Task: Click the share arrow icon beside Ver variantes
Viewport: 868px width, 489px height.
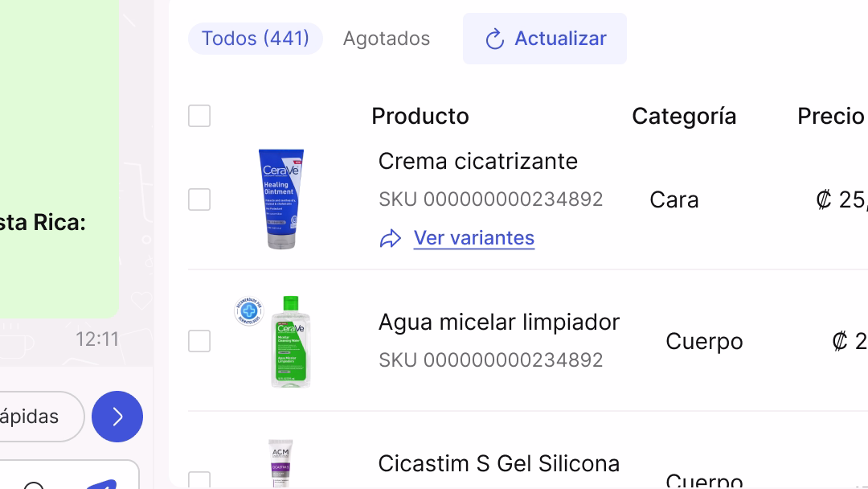Action: tap(391, 238)
